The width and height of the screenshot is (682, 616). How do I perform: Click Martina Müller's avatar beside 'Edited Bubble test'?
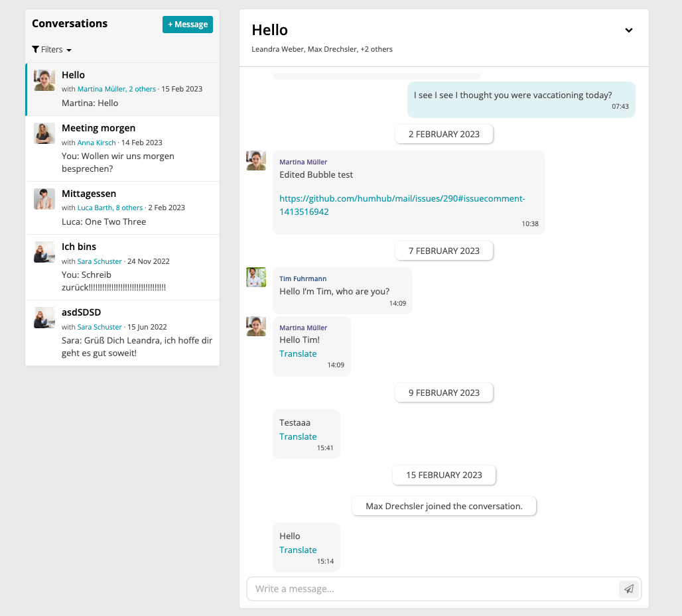click(256, 161)
